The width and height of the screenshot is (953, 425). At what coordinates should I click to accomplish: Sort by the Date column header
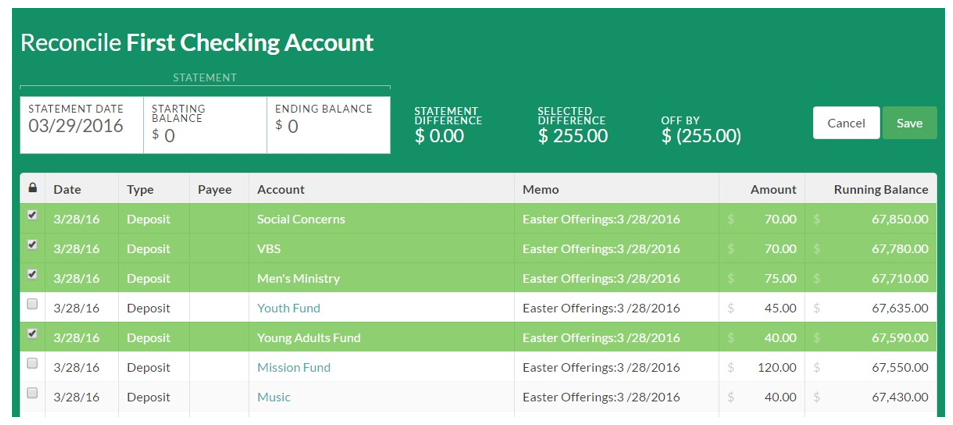(x=67, y=190)
